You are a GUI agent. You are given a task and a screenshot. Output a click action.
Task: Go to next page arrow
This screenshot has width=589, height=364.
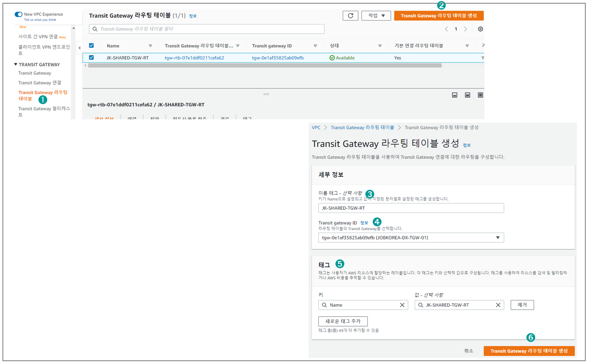point(466,29)
